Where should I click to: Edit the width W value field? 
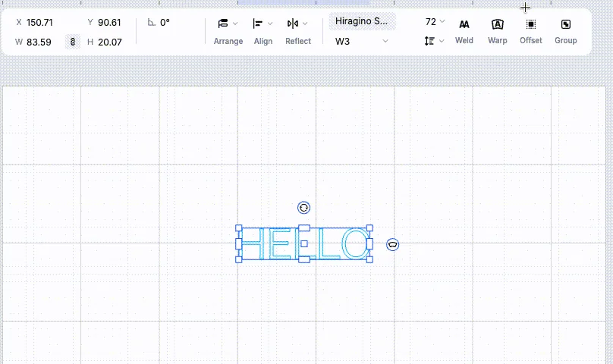click(x=39, y=42)
